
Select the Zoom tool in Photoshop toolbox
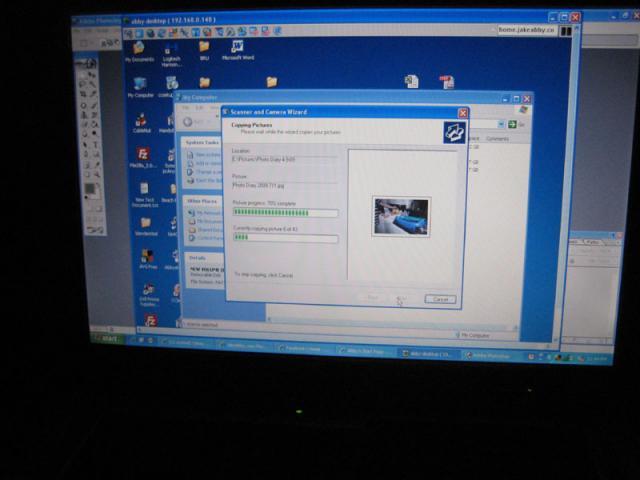97,175
